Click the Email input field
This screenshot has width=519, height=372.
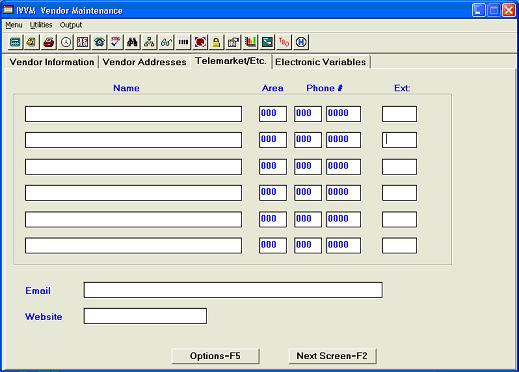coord(233,290)
